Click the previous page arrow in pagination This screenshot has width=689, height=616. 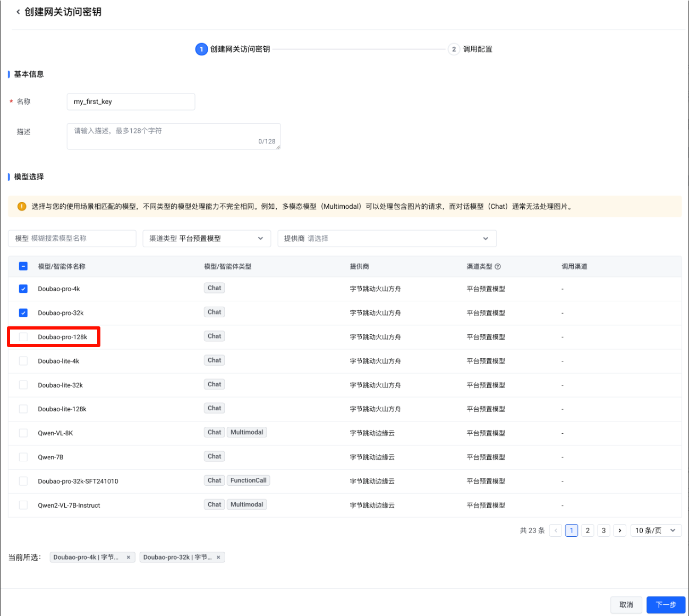click(556, 530)
